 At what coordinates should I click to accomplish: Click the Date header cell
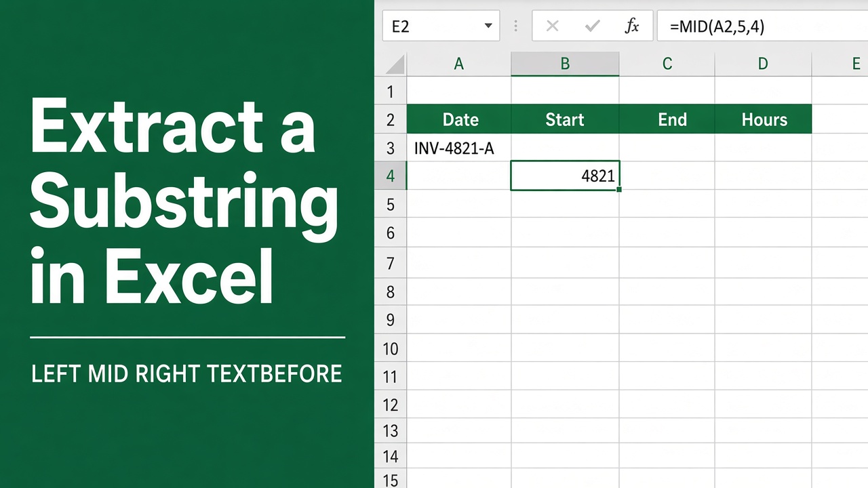tap(459, 119)
